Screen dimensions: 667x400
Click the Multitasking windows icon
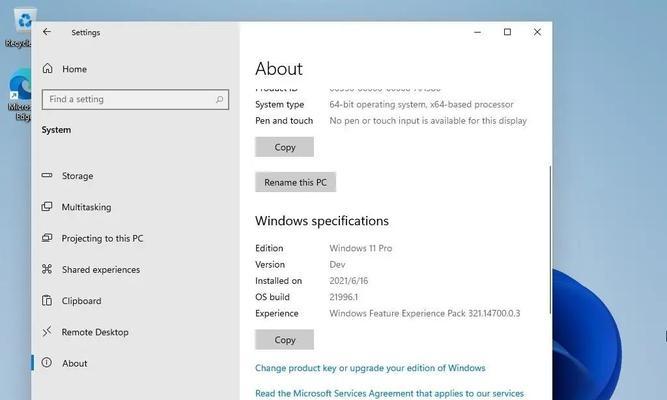point(47,207)
